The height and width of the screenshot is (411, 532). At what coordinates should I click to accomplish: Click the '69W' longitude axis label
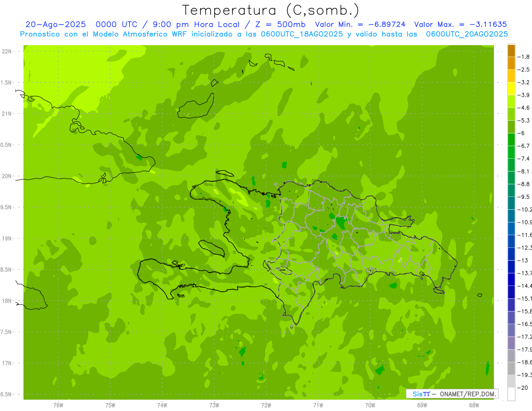point(422,405)
